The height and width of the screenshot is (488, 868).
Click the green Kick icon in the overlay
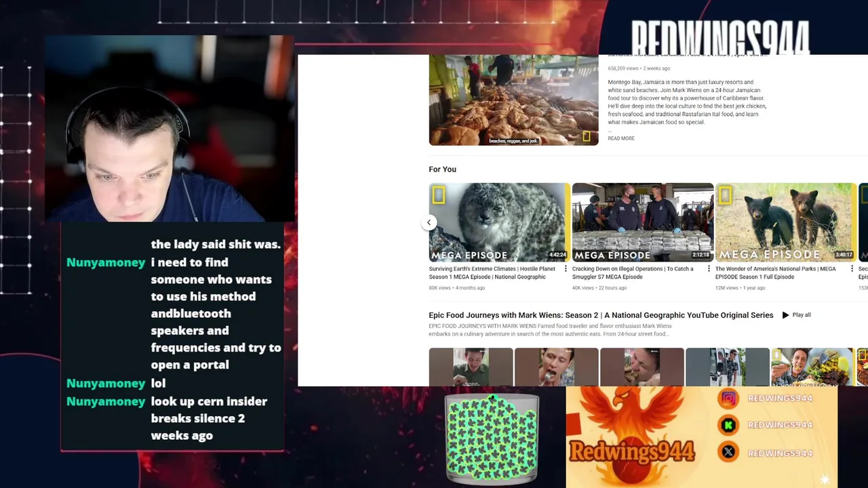[728, 425]
